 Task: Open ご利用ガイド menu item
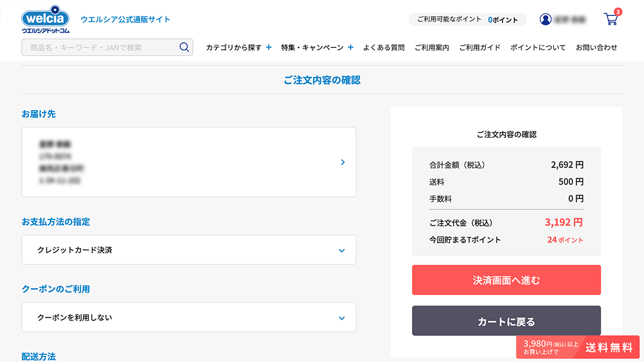(479, 47)
